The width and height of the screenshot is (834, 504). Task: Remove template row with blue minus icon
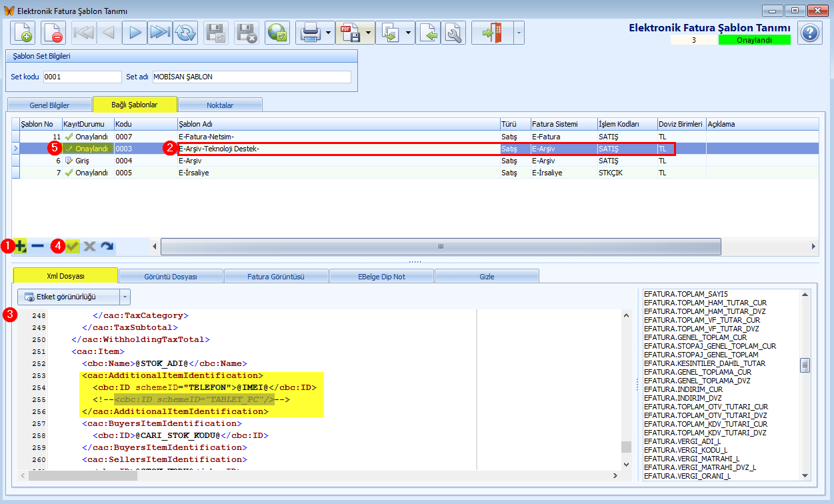[38, 246]
